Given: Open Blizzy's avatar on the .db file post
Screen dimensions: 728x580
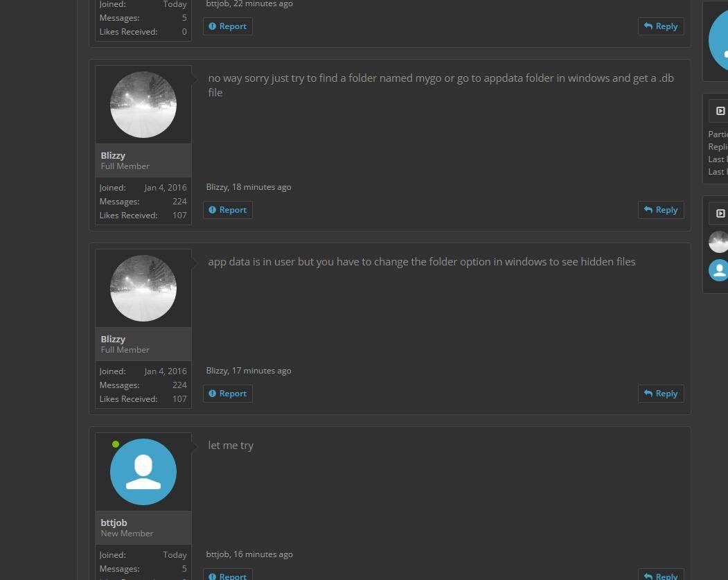Looking at the screenshot, I should coord(143,105).
